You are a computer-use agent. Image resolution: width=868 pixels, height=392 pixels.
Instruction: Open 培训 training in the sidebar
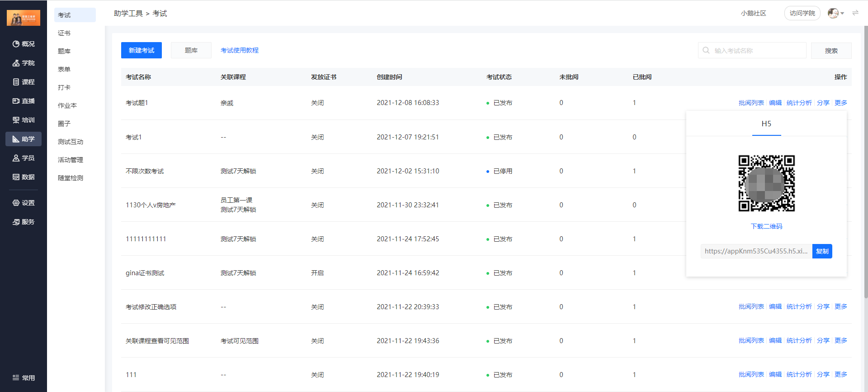click(x=24, y=120)
